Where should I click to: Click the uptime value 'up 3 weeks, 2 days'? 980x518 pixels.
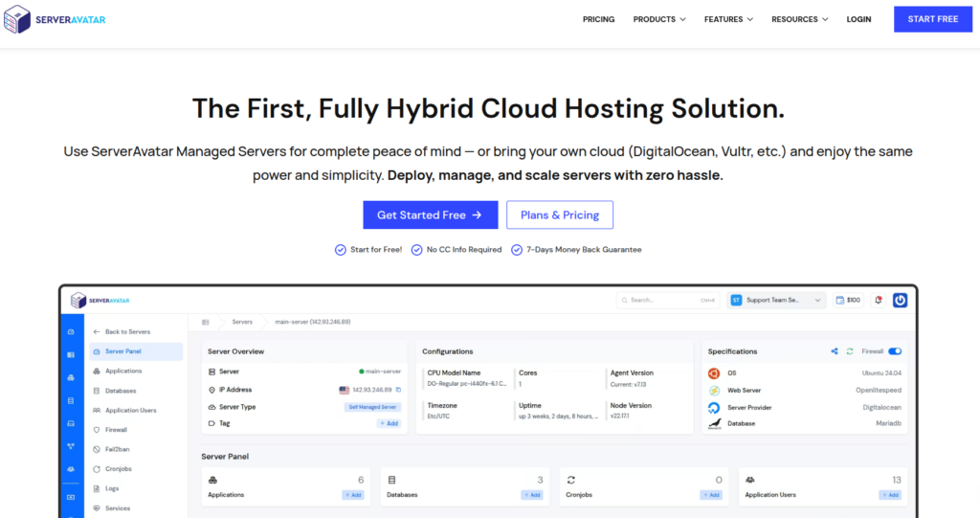pyautogui.click(x=558, y=416)
